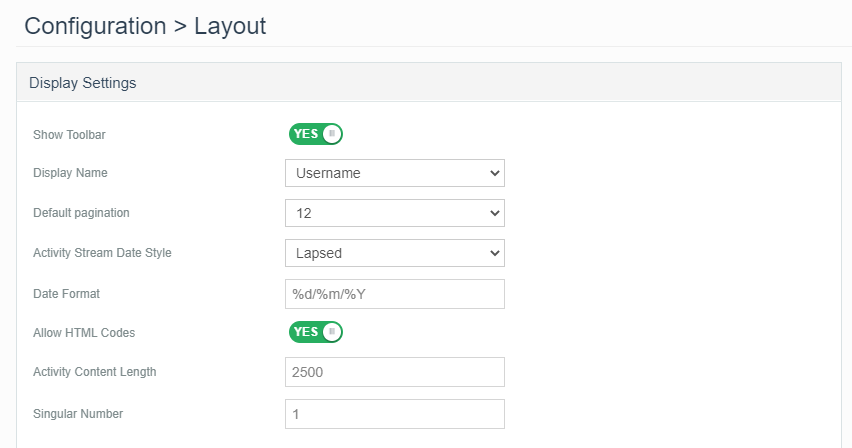The width and height of the screenshot is (852, 448).
Task: Click the Display Name label text
Action: tap(70, 173)
